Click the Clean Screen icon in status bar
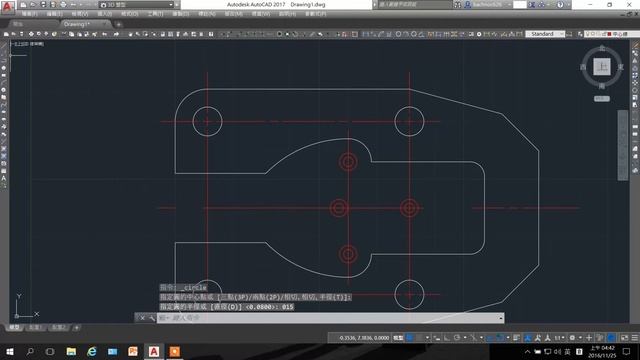This screenshot has width=640, height=360. [x=624, y=338]
